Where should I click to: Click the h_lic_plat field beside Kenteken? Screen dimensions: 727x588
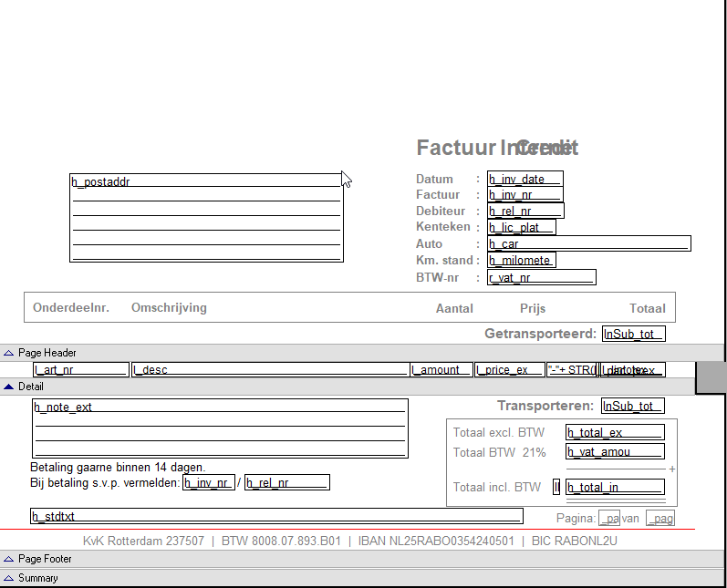[521, 227]
